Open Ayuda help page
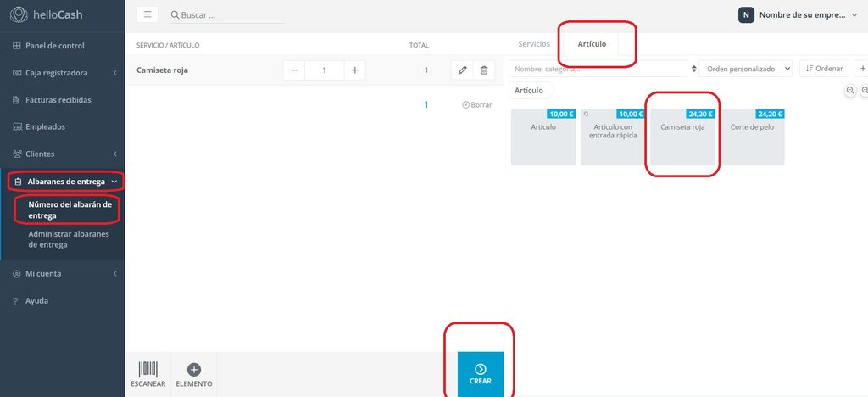This screenshot has width=868, height=397. [62, 300]
